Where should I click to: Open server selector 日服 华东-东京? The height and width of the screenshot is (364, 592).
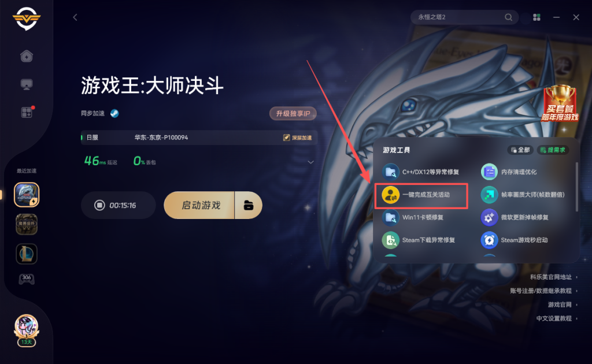[x=199, y=138]
